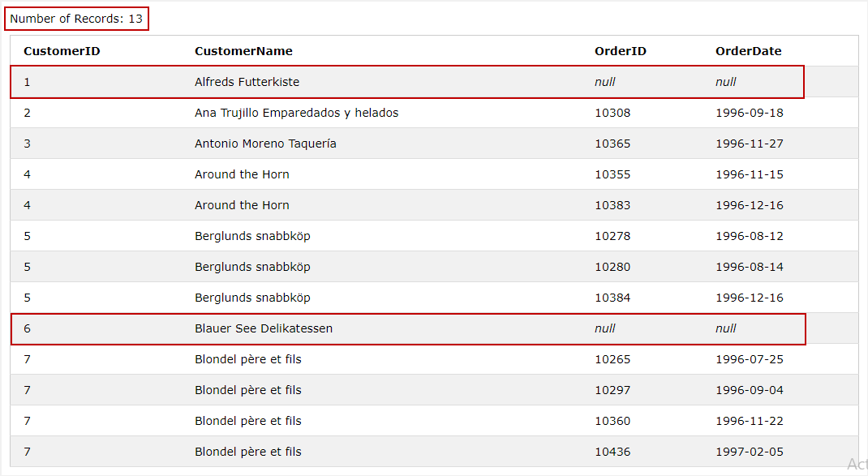Select Antonio Moreno Taquería name cell
868x476 pixels.
tap(265, 144)
